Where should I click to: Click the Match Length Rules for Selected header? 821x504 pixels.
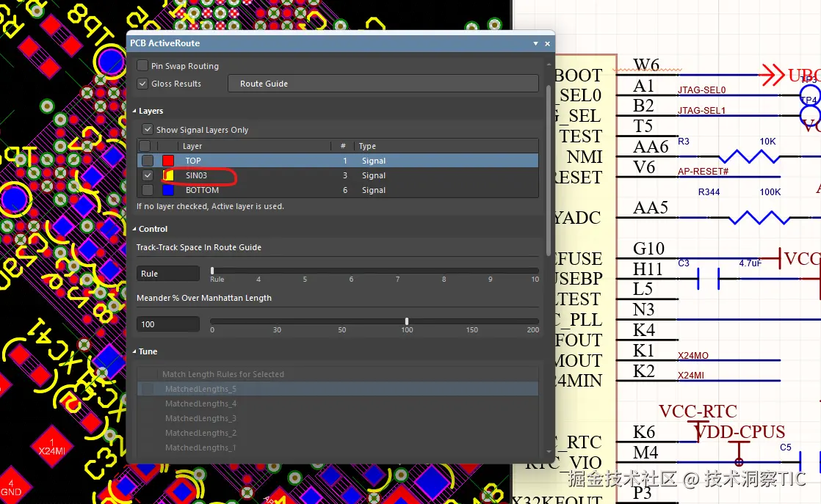pyautogui.click(x=223, y=374)
